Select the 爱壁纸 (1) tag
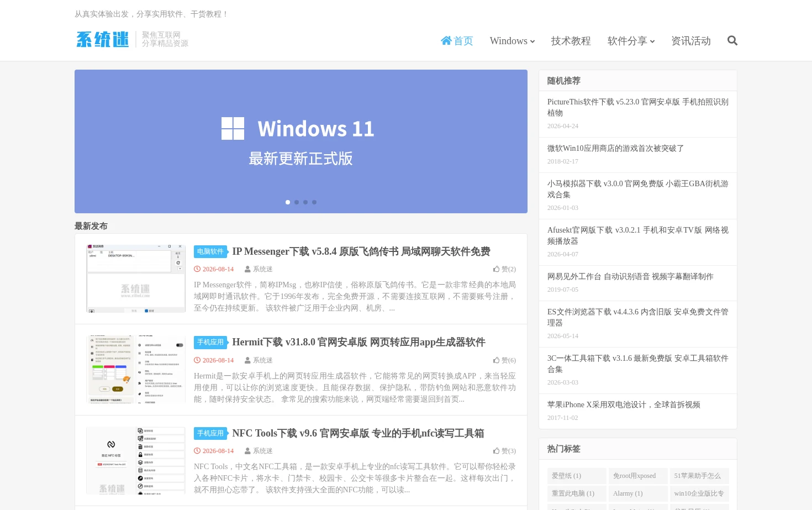Viewport: 812px width, 510px height. pos(577,476)
